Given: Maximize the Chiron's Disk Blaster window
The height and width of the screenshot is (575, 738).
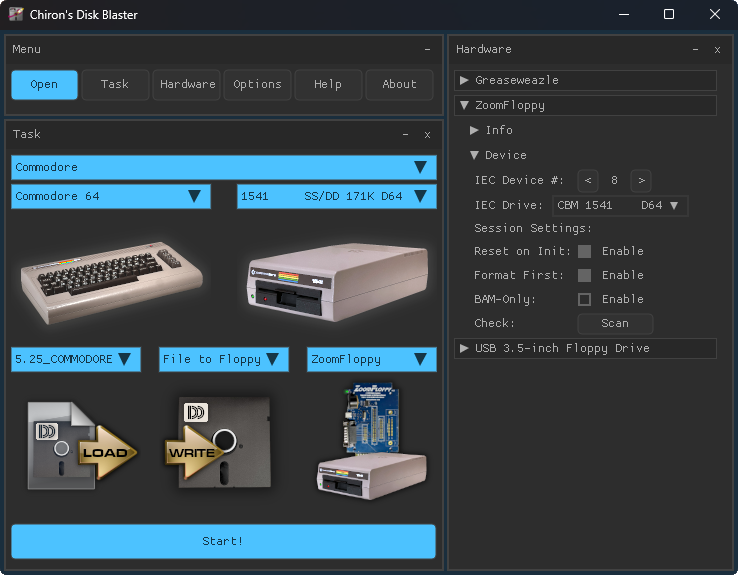Looking at the screenshot, I should (x=669, y=15).
